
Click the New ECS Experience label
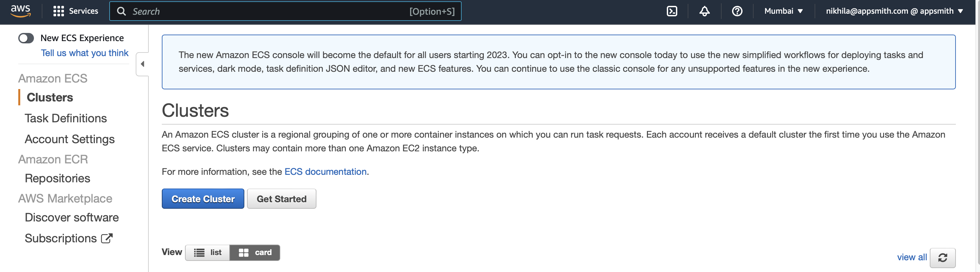[x=82, y=38]
